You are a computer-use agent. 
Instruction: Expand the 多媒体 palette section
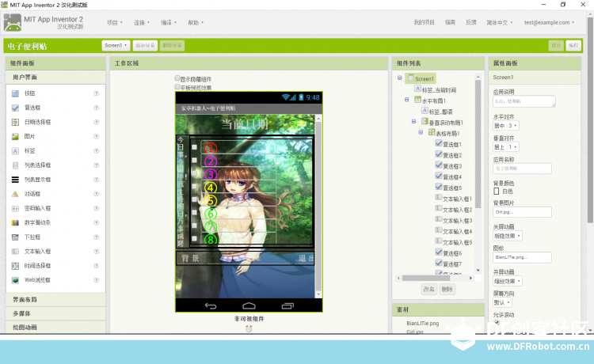pos(55,313)
